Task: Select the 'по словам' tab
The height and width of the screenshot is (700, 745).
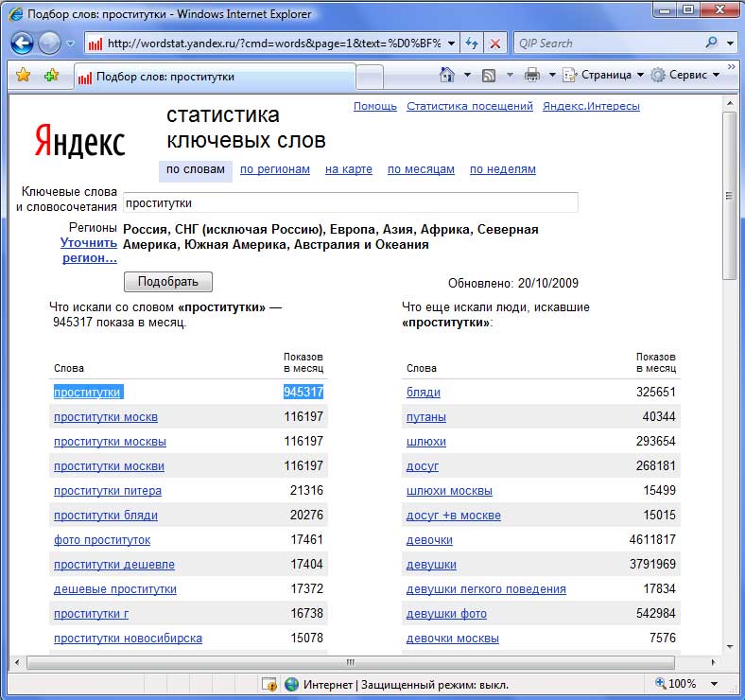Action: (x=196, y=169)
